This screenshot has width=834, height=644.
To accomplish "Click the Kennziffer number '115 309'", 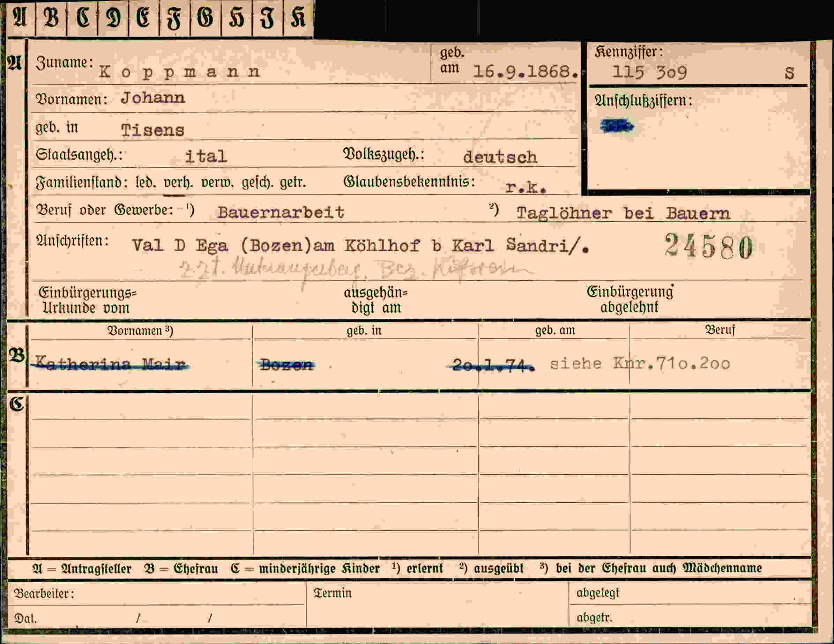I will pyautogui.click(x=649, y=72).
